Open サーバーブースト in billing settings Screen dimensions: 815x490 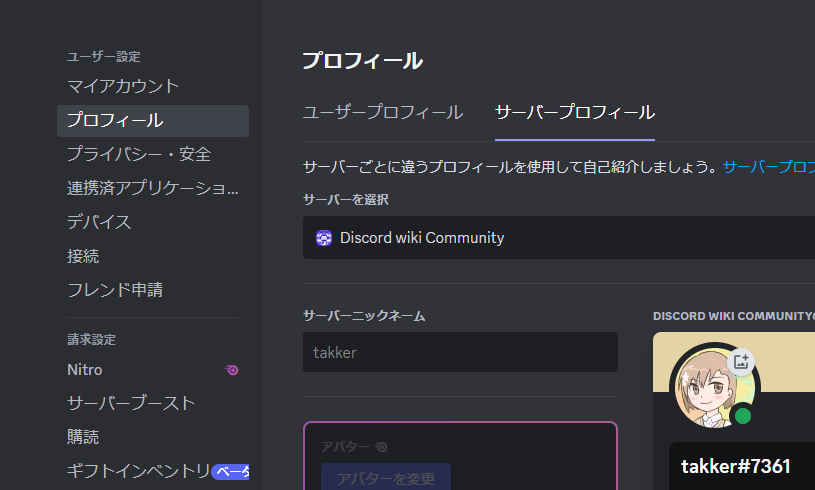pos(130,403)
